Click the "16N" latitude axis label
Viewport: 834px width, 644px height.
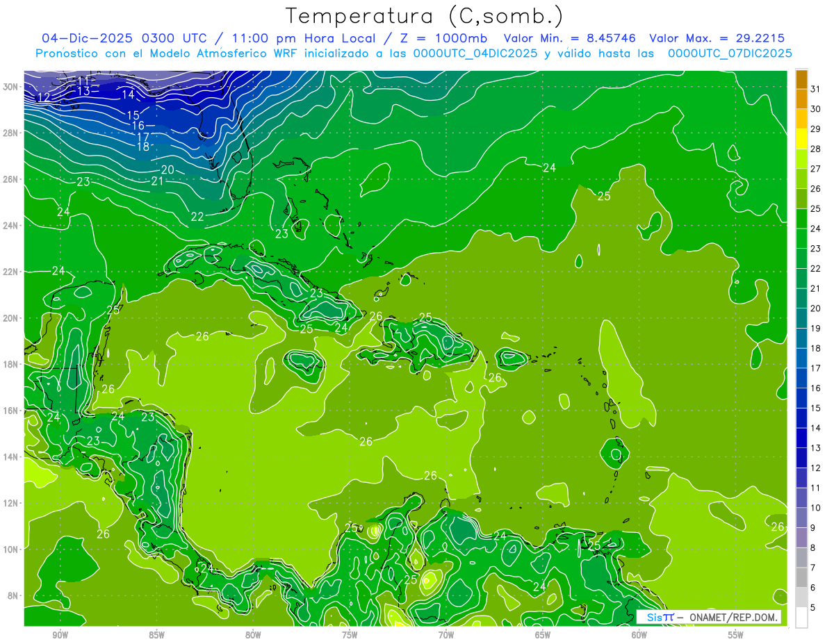10,411
